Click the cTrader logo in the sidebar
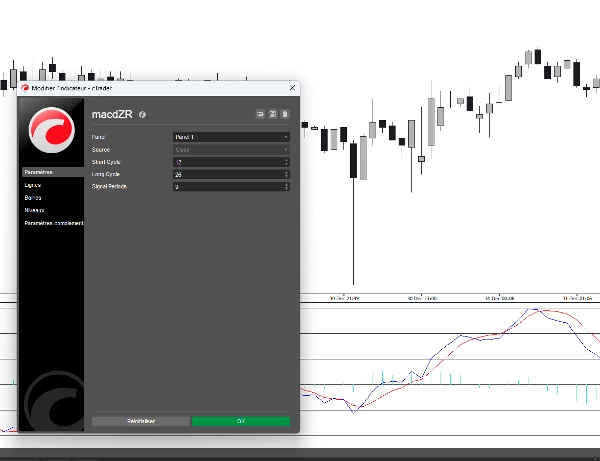Viewport: 600px width, 461px height. 51,131
